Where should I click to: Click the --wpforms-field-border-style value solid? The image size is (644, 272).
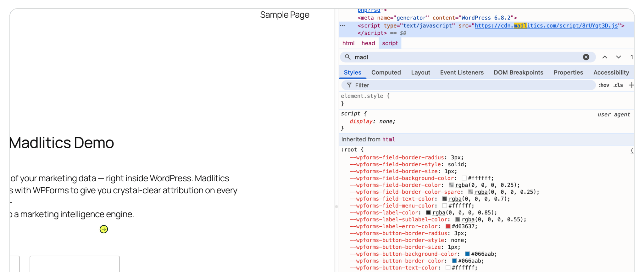tap(456, 164)
